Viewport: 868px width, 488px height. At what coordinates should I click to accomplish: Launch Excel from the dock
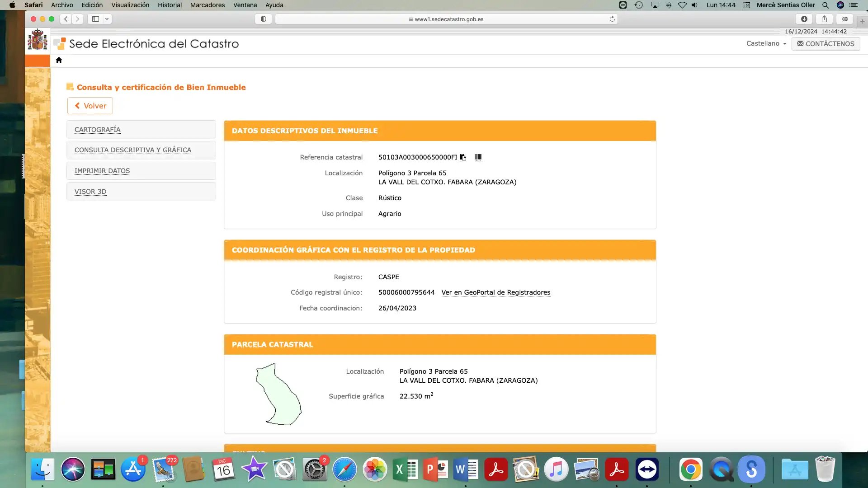(x=405, y=469)
